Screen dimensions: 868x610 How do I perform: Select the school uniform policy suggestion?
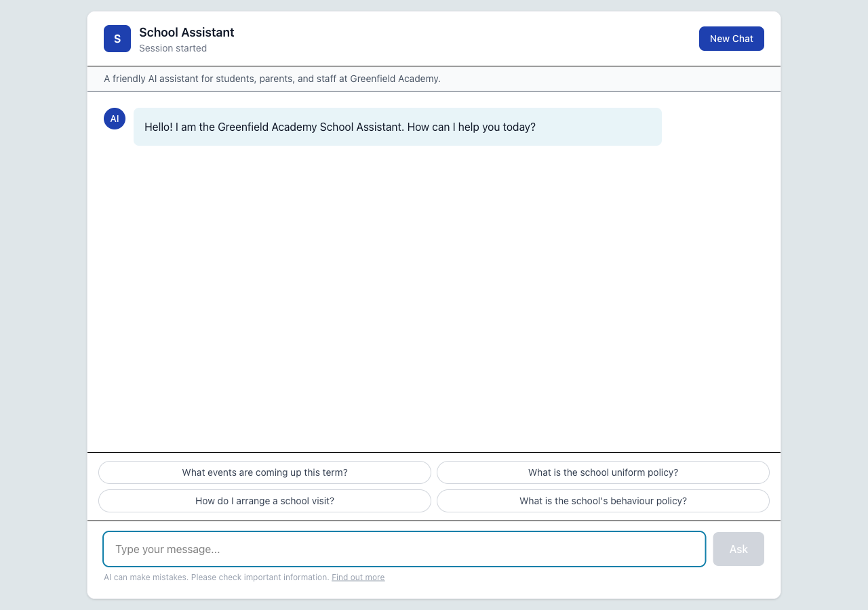pos(603,472)
